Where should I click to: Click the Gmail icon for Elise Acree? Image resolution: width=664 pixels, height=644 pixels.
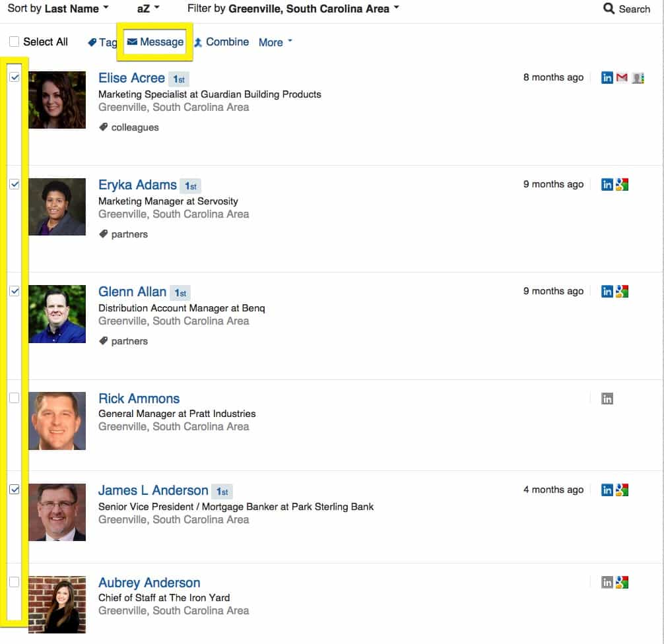(622, 77)
